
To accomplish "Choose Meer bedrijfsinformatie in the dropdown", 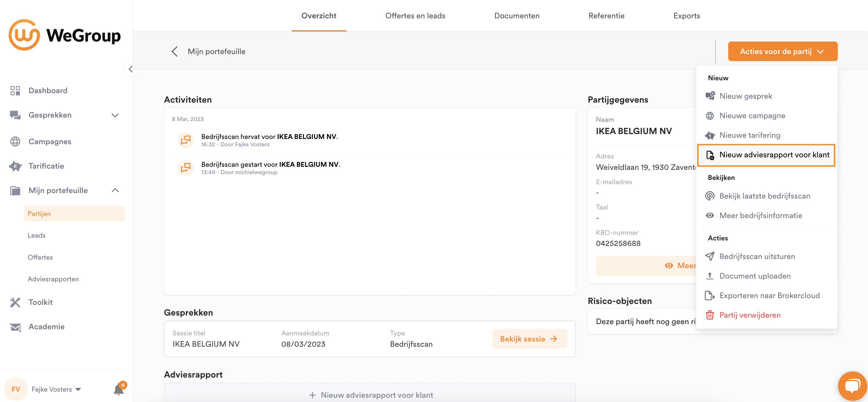I will (766, 215).
